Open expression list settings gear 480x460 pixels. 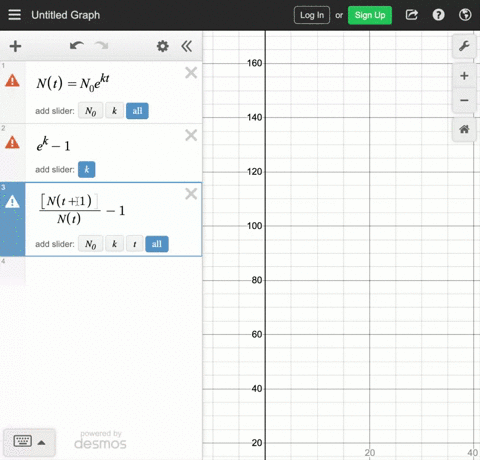pos(163,46)
